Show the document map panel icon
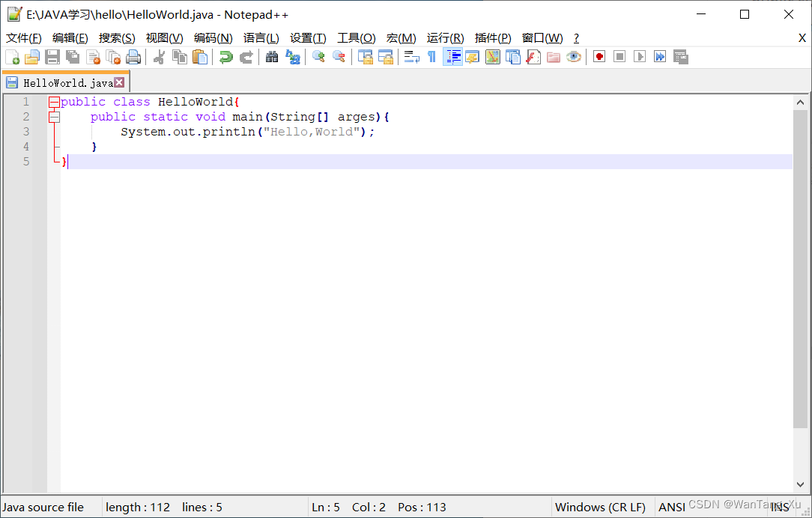This screenshot has width=812, height=518. [x=492, y=57]
